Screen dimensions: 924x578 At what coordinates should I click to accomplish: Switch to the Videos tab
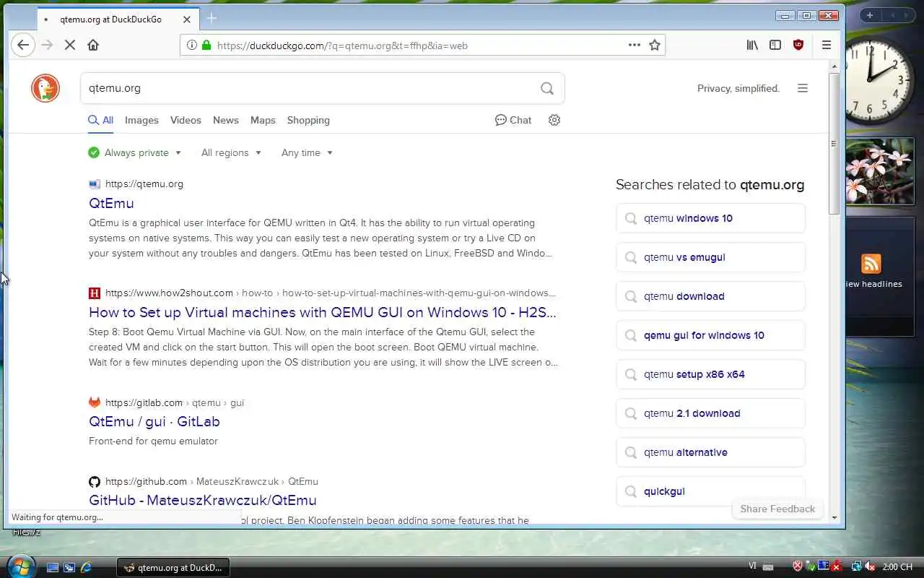tap(186, 120)
